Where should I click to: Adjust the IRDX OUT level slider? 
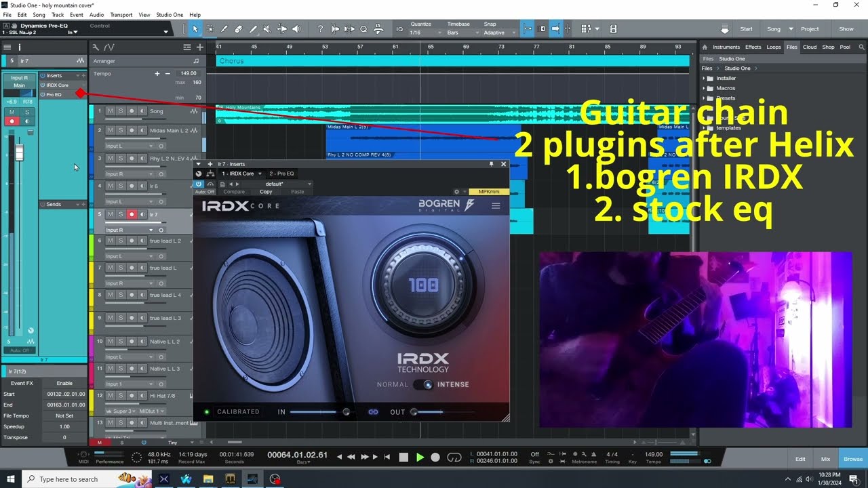coord(444,411)
